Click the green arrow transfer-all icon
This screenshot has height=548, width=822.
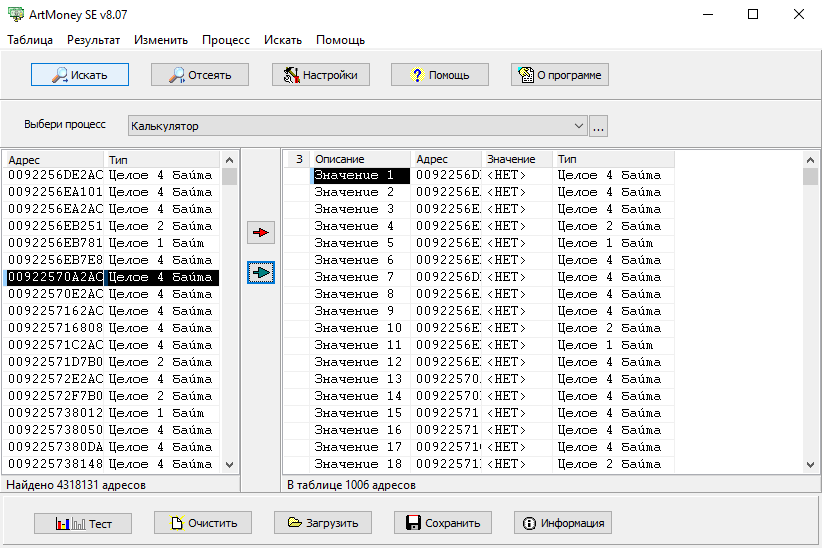tap(261, 273)
